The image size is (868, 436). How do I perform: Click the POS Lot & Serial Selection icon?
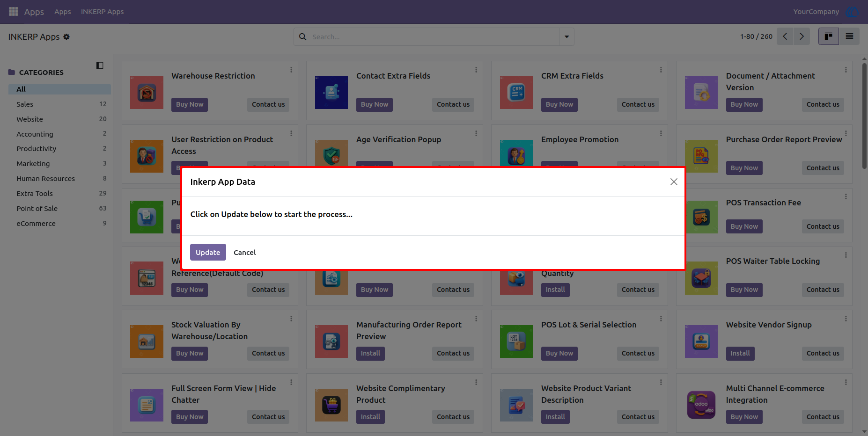[x=516, y=342]
